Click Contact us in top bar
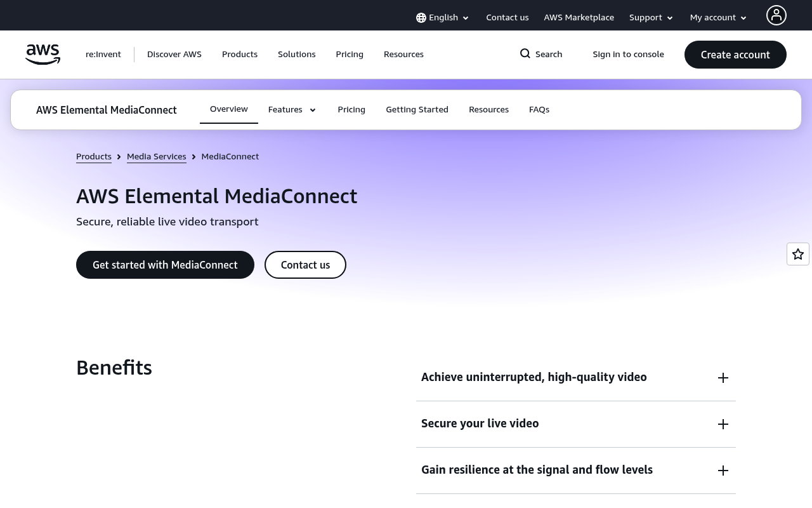Screen dimensions: 812x508 tap(507, 18)
